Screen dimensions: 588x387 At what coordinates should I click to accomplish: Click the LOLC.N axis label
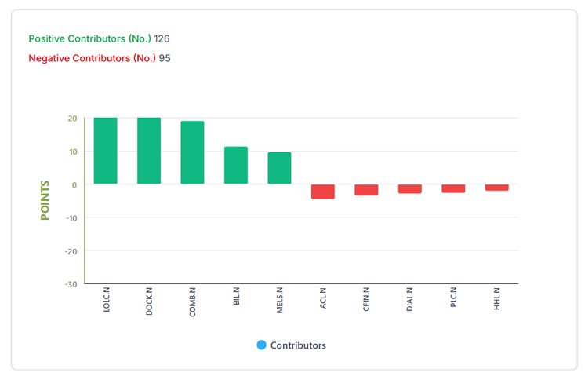click(106, 300)
